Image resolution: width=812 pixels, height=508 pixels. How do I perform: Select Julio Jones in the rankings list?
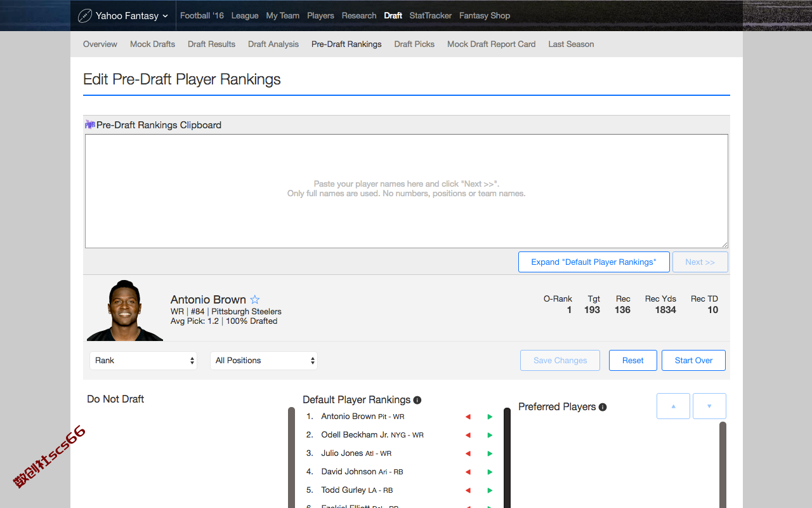click(357, 453)
